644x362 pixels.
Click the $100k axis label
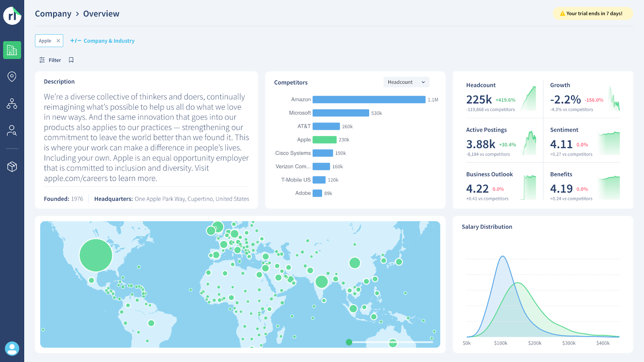501,343
